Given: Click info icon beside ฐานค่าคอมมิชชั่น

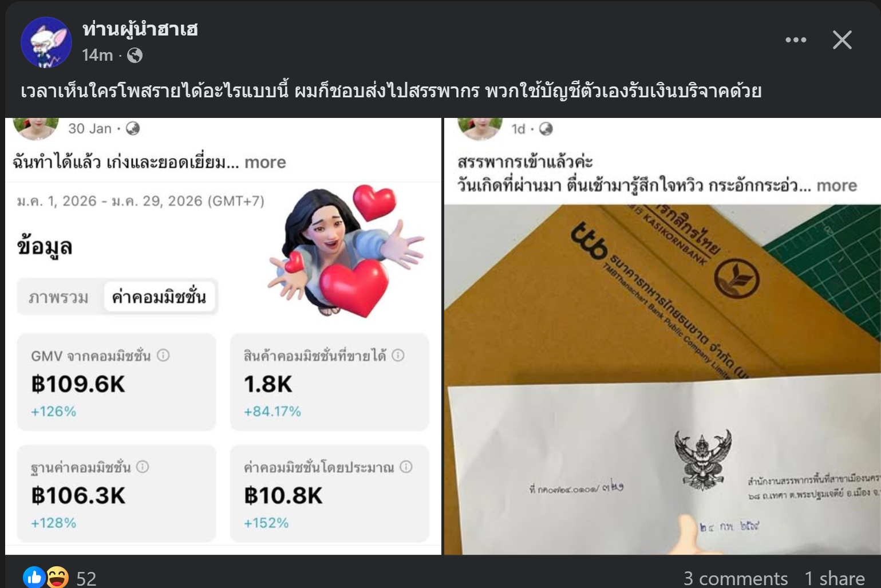Looking at the screenshot, I should (143, 467).
